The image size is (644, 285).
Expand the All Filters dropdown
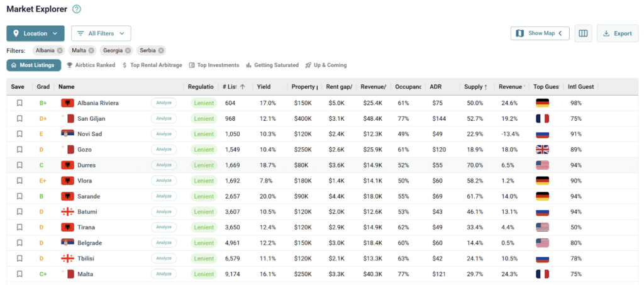pos(101,33)
